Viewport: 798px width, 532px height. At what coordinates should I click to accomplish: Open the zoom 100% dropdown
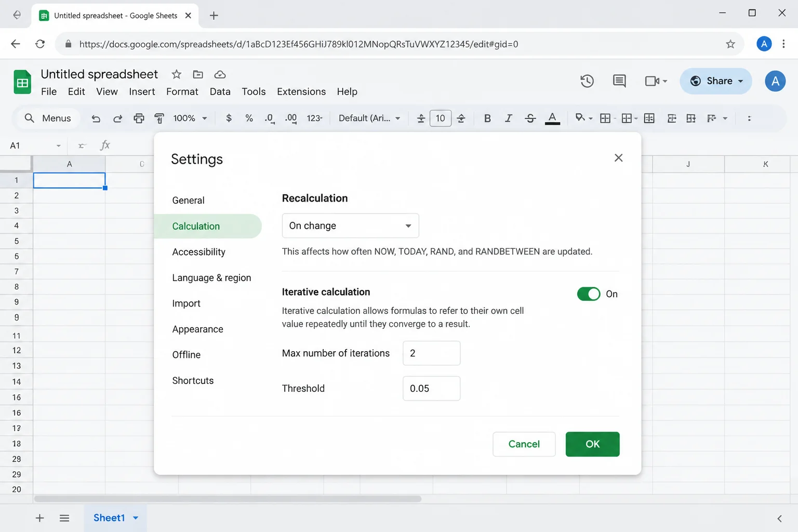point(190,118)
